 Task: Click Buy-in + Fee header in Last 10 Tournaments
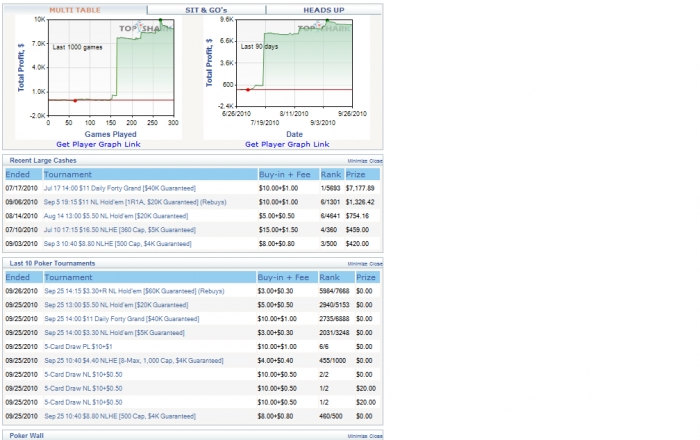point(287,277)
